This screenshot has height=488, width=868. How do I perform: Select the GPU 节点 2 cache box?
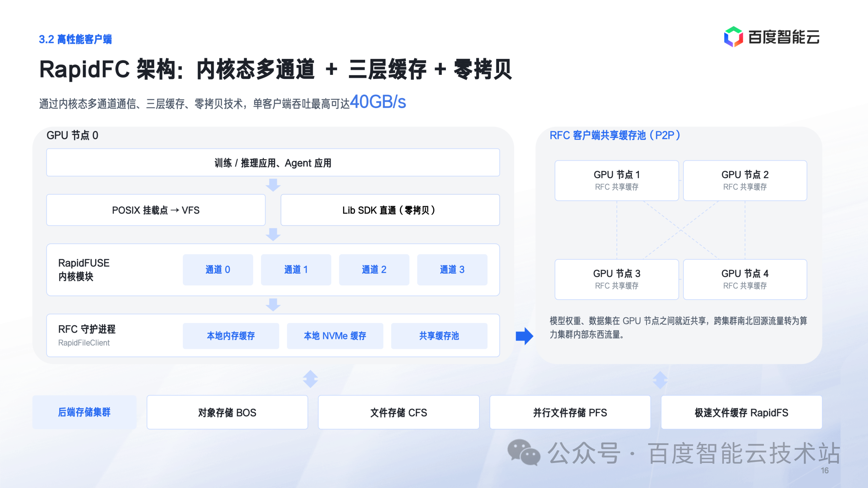click(x=745, y=180)
